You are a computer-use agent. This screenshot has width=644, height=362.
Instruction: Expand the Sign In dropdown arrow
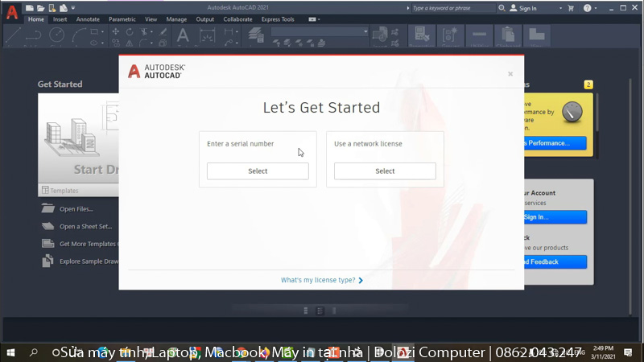click(560, 8)
